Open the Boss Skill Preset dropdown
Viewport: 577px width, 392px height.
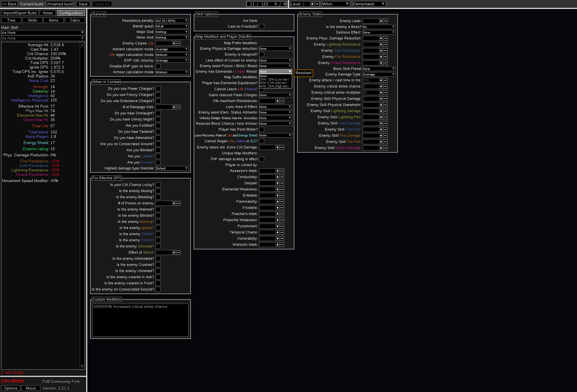(379, 69)
